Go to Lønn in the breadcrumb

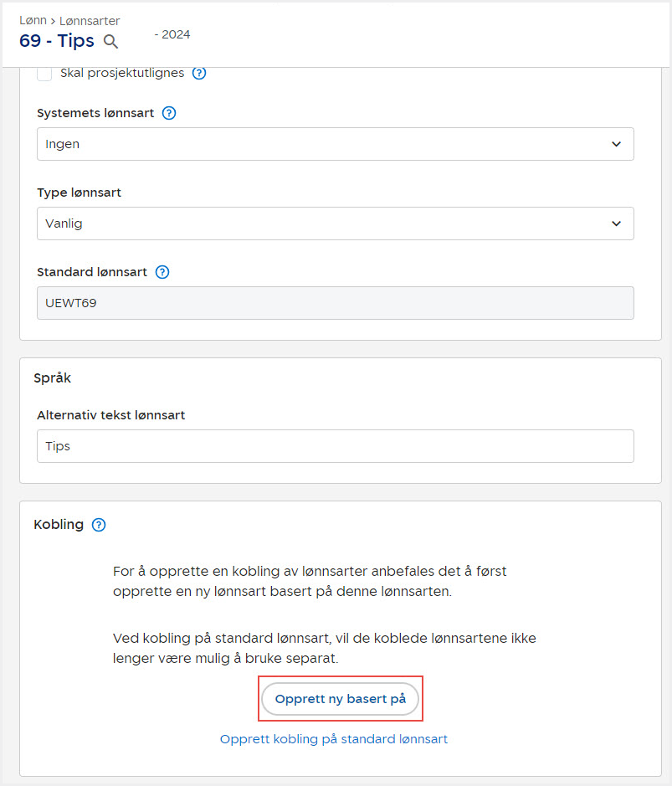[33, 20]
